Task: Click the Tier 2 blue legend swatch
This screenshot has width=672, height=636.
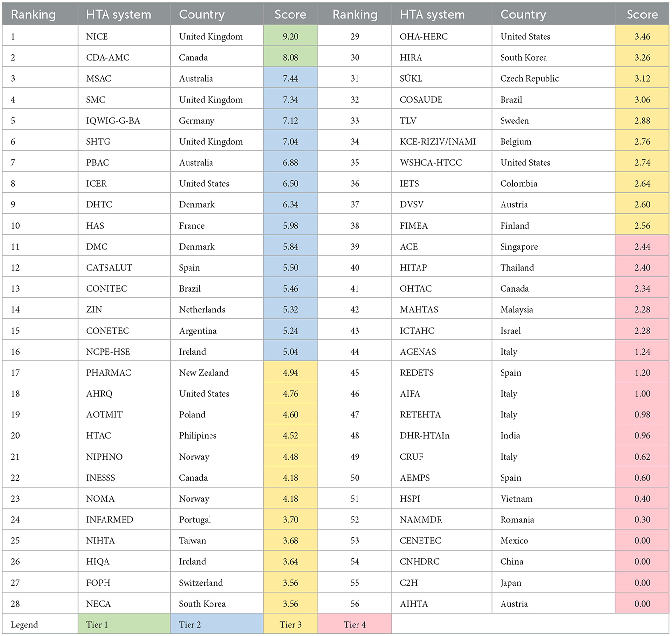Action: [217, 624]
